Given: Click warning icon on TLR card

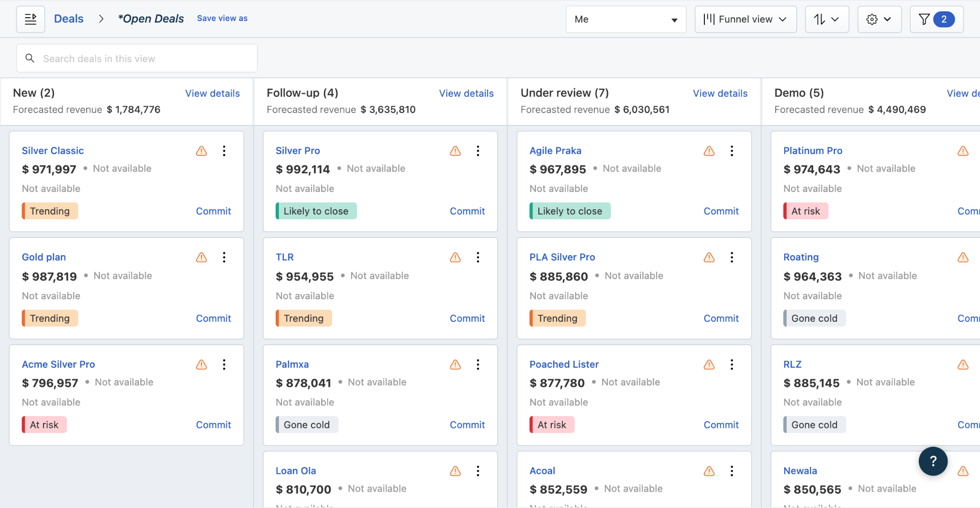Looking at the screenshot, I should [456, 258].
